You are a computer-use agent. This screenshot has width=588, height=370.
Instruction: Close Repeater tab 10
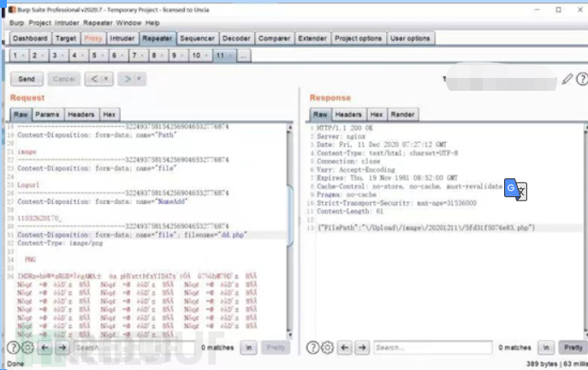pos(206,56)
